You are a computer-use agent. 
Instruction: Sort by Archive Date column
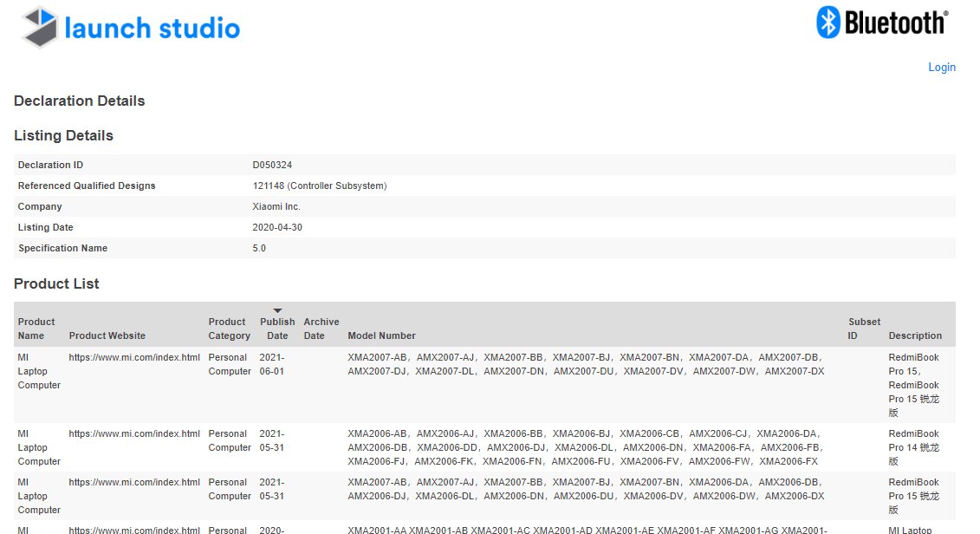click(321, 329)
